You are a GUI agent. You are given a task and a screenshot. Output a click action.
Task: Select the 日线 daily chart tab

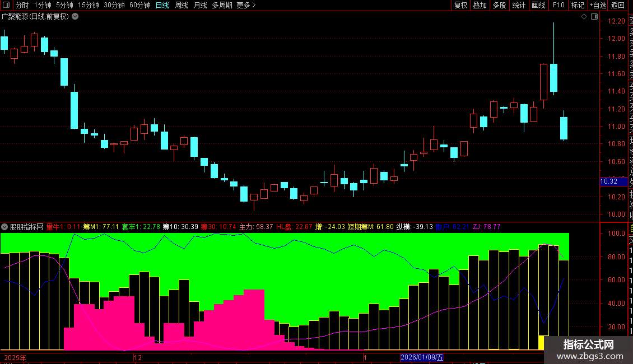point(162,5)
